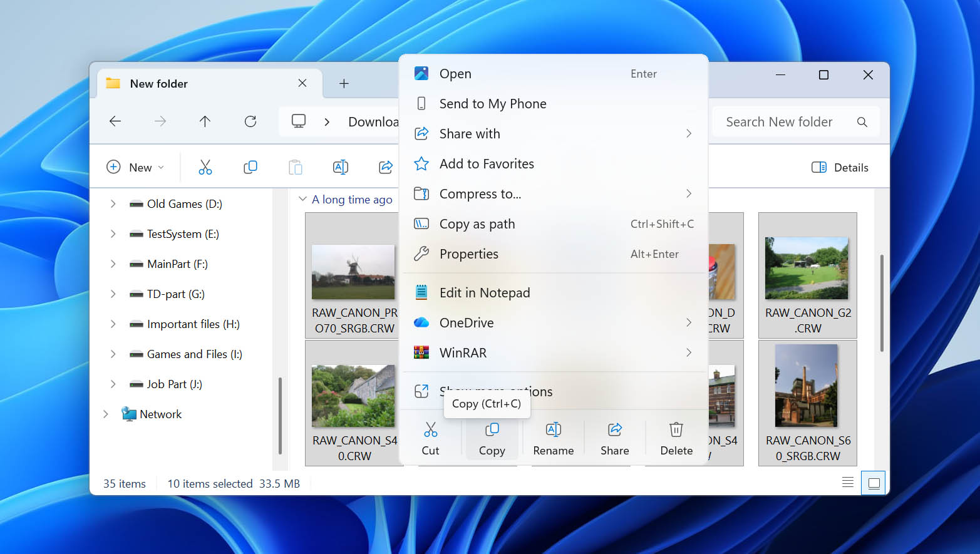Collapse the 'A long time ago' group
The image size is (980, 554).
coord(302,199)
